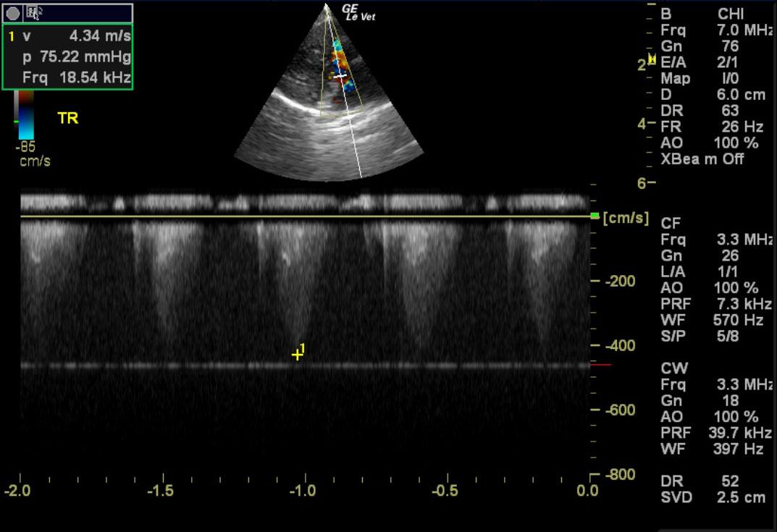Select the yellow TR annotation label
777x532 pixels.
[x=68, y=119]
